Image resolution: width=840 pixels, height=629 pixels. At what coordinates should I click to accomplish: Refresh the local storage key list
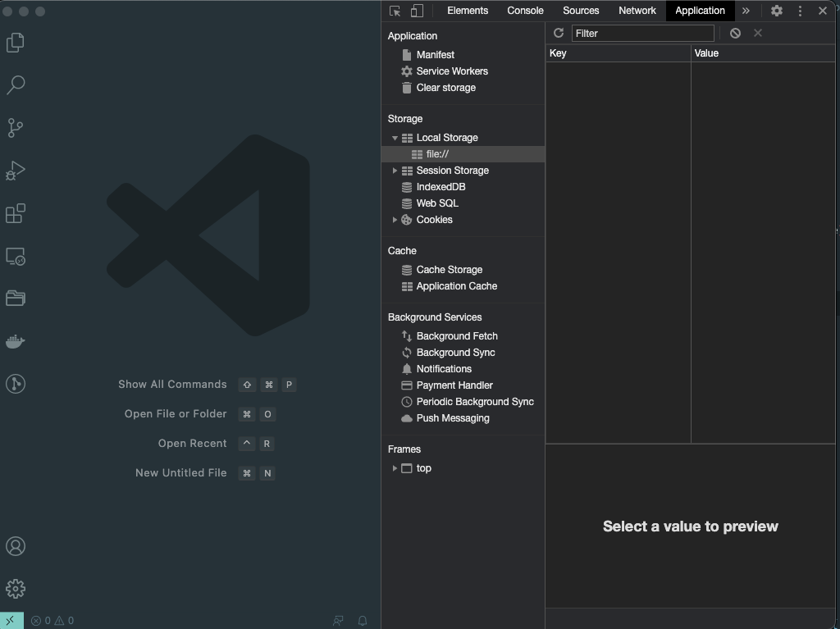[x=559, y=33]
